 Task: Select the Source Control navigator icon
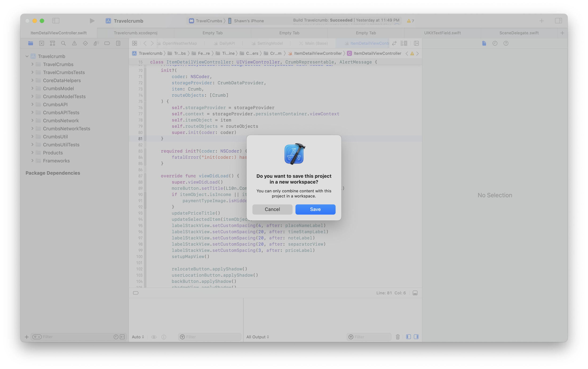coord(41,43)
